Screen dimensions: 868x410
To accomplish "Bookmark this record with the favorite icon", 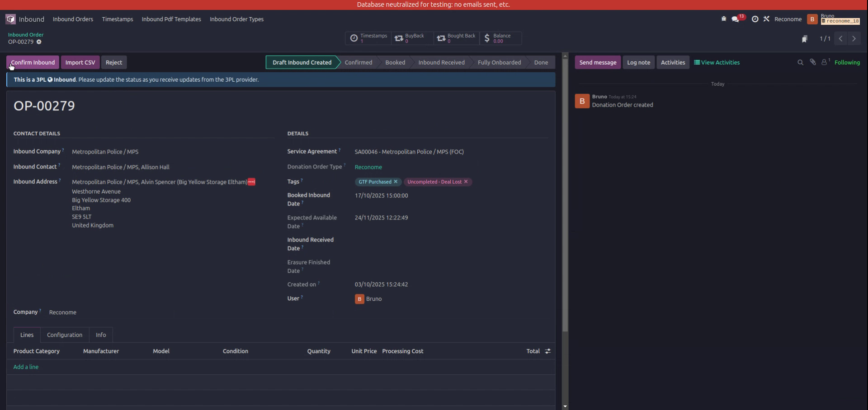I will pyautogui.click(x=805, y=39).
